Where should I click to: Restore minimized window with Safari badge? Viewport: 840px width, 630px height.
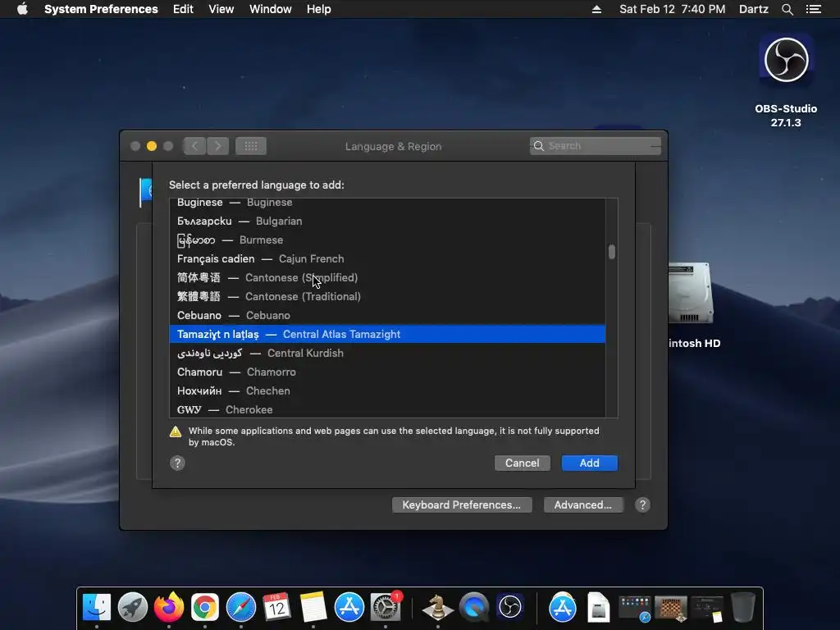click(x=634, y=609)
